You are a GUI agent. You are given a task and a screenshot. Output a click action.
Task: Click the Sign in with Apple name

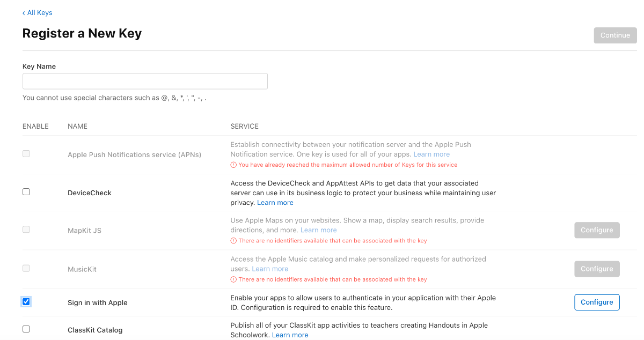pos(98,302)
